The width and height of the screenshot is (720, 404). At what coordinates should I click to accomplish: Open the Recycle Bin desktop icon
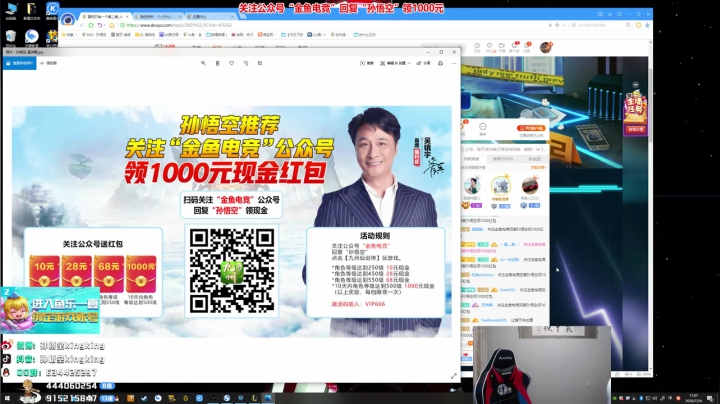(11, 38)
